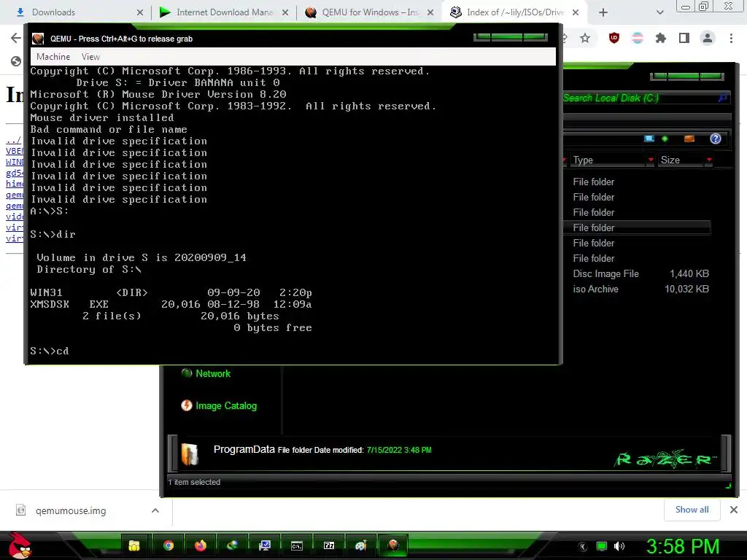Viewport: 747px width, 560px height.
Task: Open the QEMU View menu
Action: [90, 57]
